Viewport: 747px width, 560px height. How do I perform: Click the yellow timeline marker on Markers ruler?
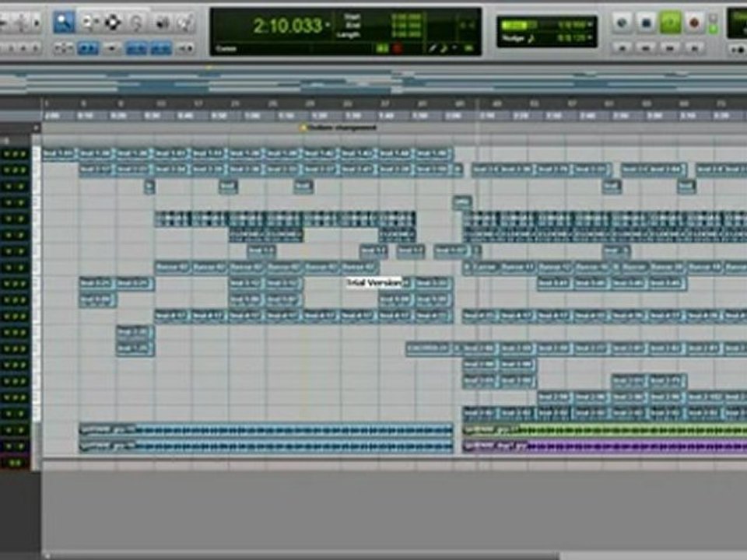(x=303, y=128)
